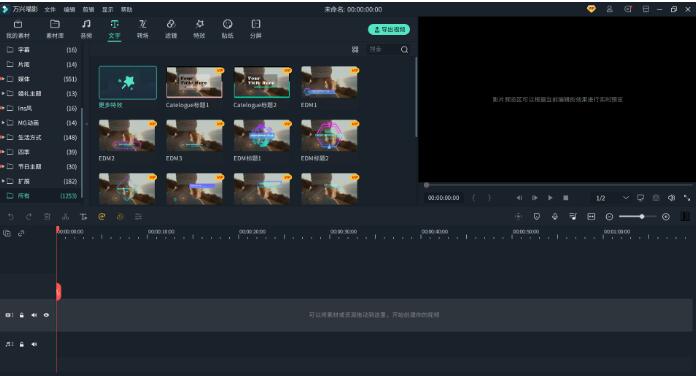Select the EDM标题2 title preset
Screen dimensions: 696x376
(329, 136)
